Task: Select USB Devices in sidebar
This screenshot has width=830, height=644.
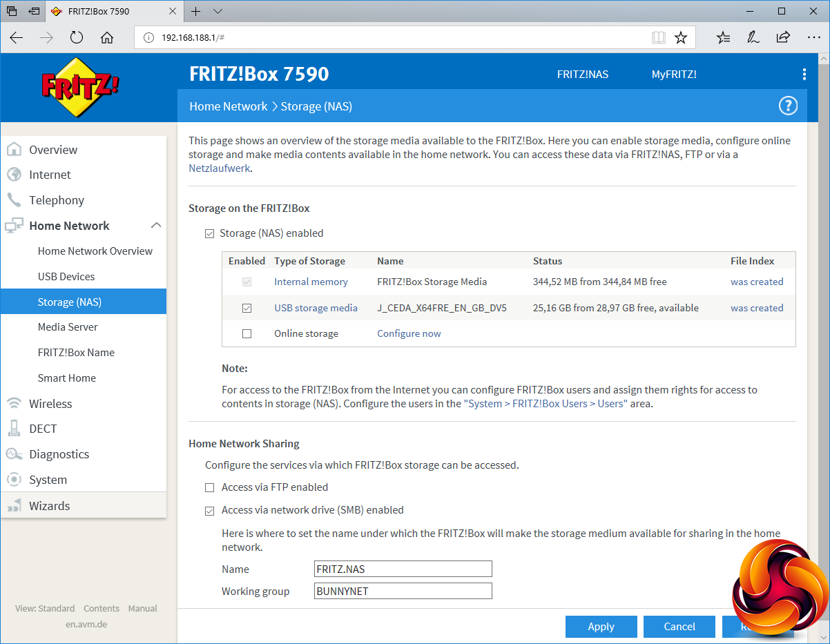Action: 66,277
